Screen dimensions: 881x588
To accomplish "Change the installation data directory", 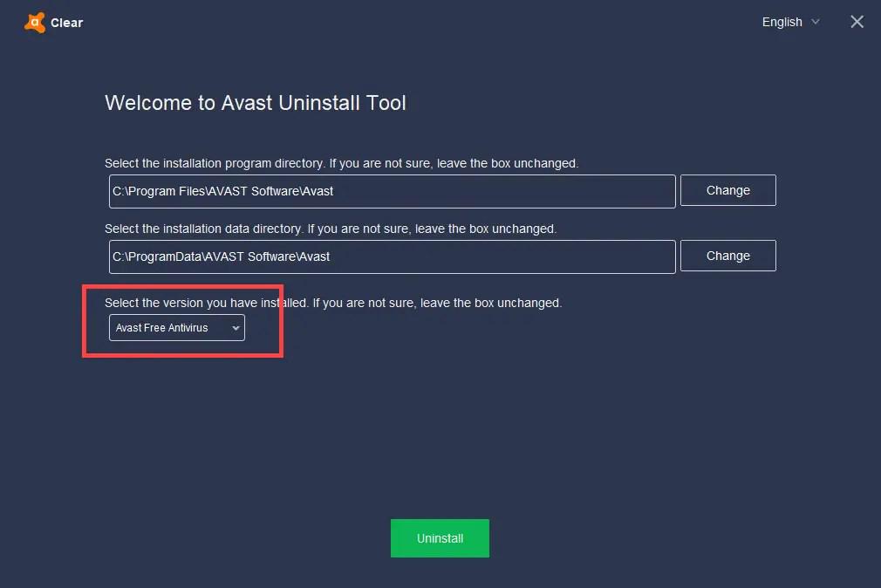I will [x=727, y=256].
